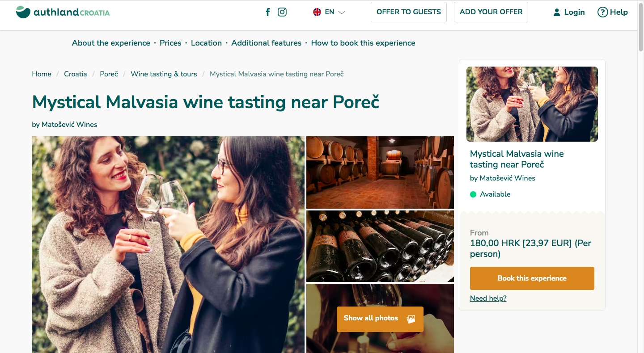Open Additional features section link
Image resolution: width=644 pixels, height=353 pixels.
266,43
